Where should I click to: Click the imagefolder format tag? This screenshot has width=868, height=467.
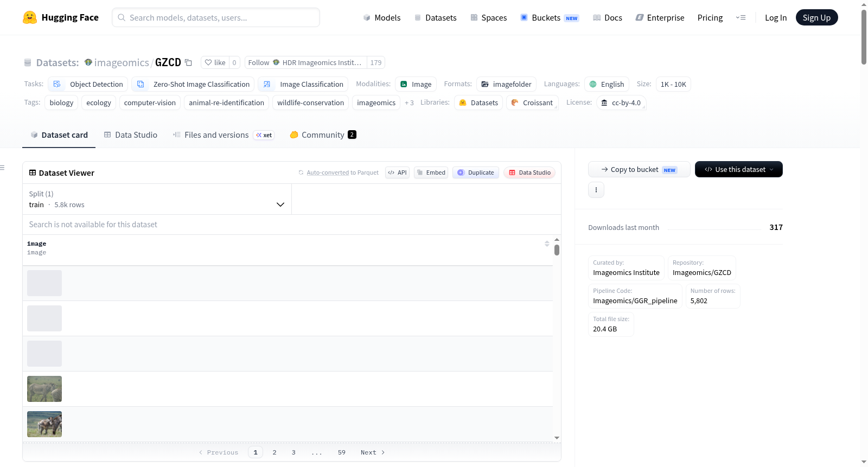(x=506, y=84)
